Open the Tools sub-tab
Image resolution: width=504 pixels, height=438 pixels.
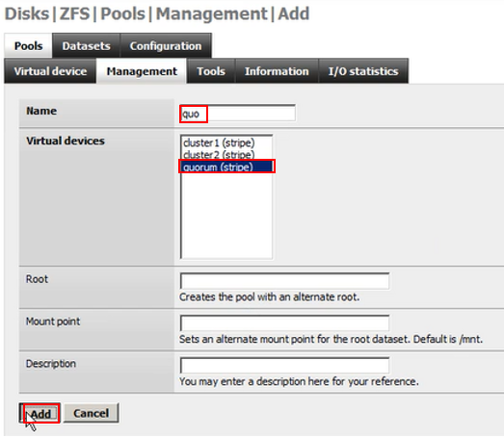[x=211, y=71]
